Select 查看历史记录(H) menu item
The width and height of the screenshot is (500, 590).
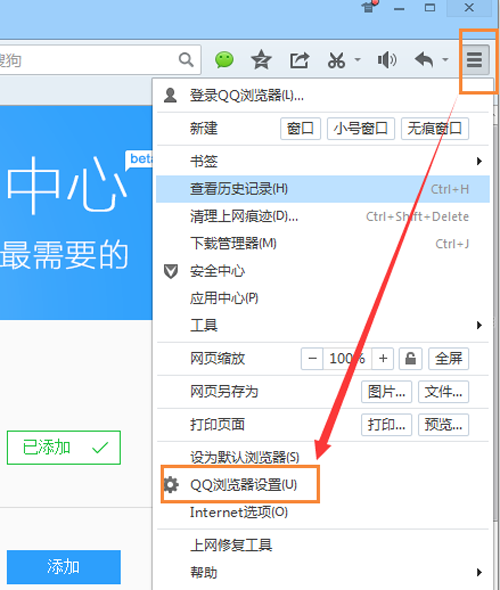(323, 189)
